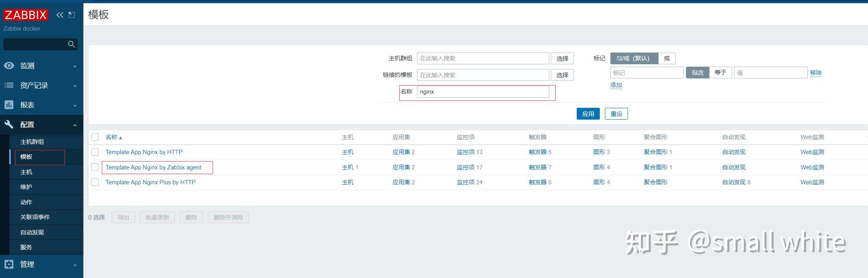Check Template App Nginx by Zabbix agent checkbox

(x=95, y=167)
